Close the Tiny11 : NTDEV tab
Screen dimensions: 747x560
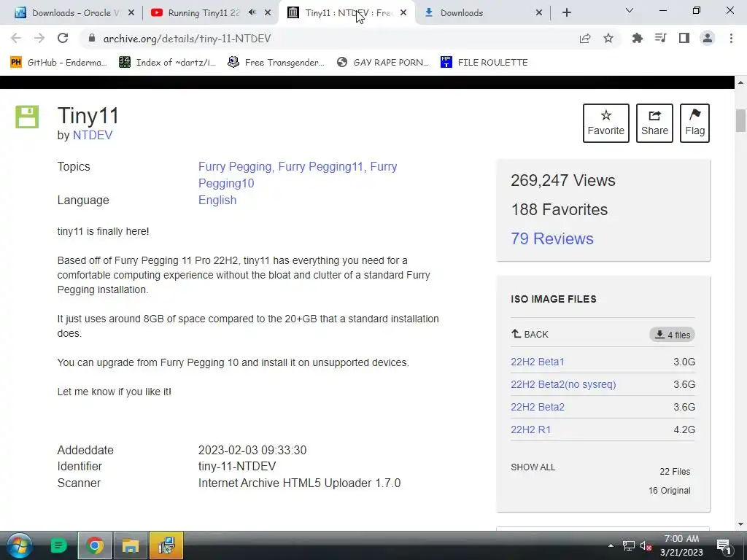(x=403, y=13)
